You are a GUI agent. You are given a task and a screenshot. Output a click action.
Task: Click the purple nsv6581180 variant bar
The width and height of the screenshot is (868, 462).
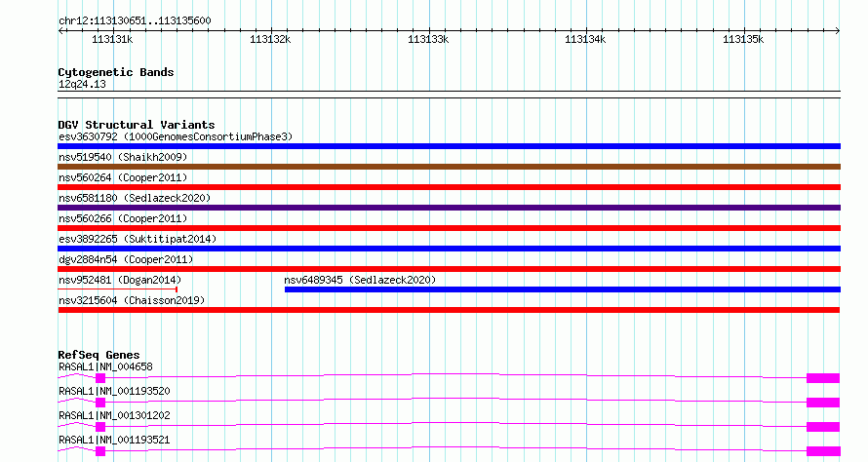(x=449, y=208)
